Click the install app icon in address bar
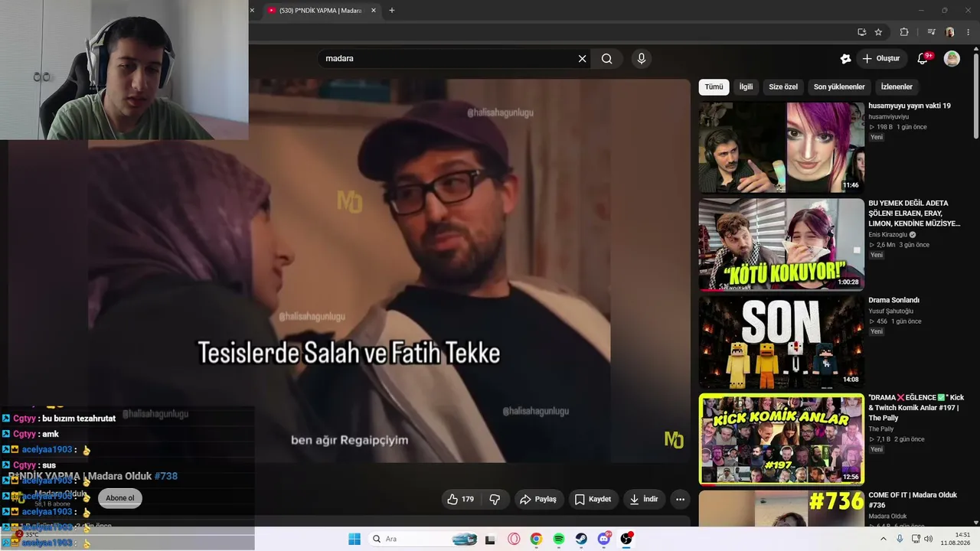Viewport: 980px width, 551px height. coord(861,32)
